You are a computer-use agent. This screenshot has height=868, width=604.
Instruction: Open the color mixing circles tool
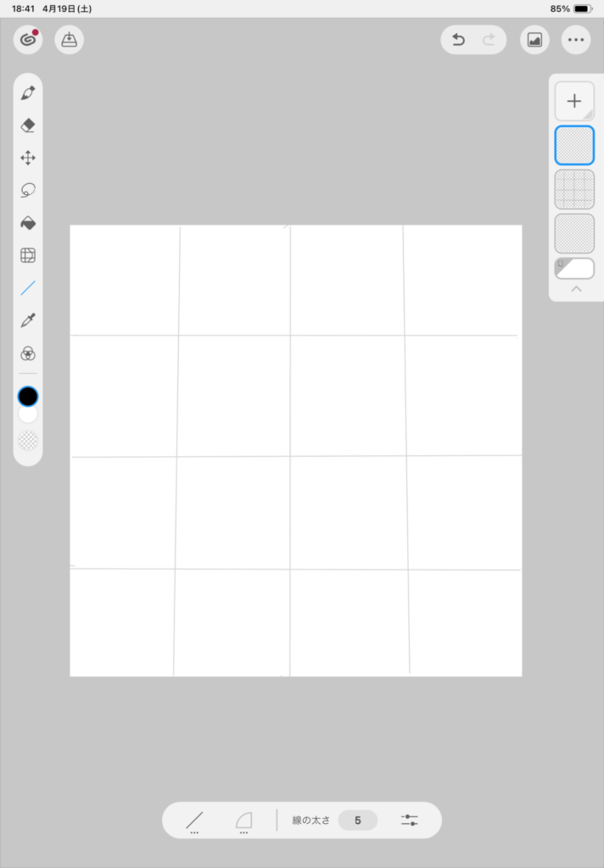[x=28, y=353]
